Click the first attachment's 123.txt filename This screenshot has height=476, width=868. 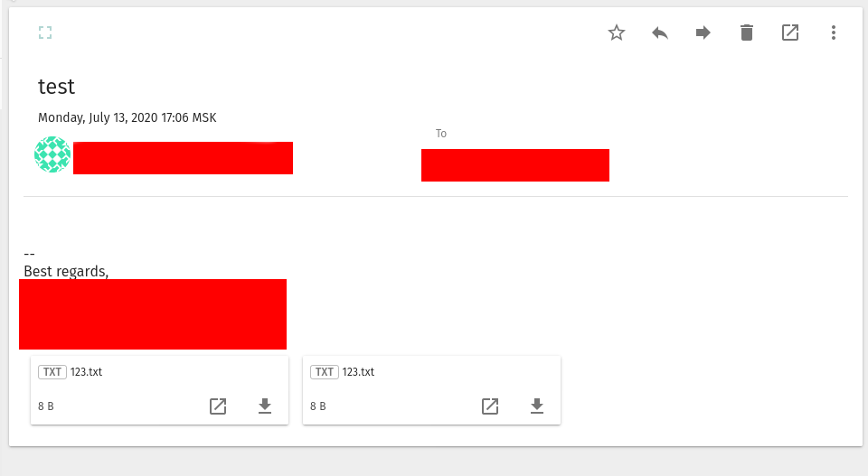[x=86, y=372]
